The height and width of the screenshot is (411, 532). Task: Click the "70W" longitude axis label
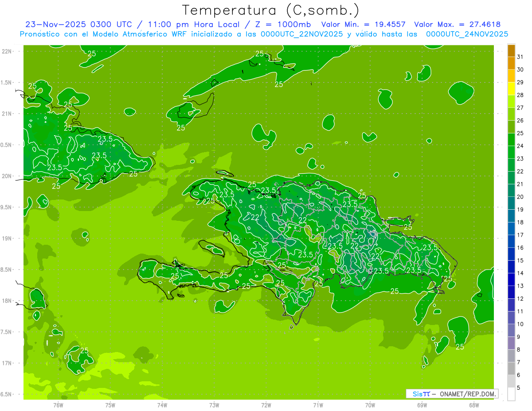tap(370, 405)
